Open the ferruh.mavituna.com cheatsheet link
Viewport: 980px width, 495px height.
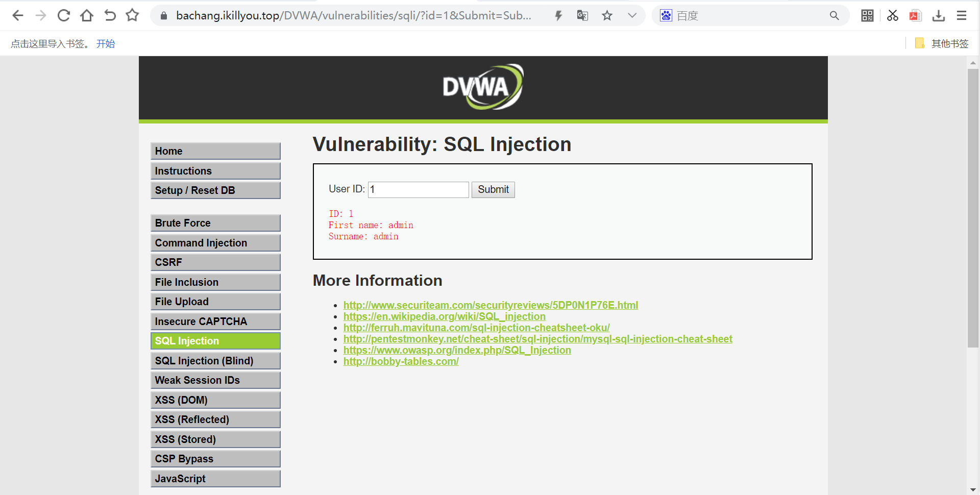(477, 328)
